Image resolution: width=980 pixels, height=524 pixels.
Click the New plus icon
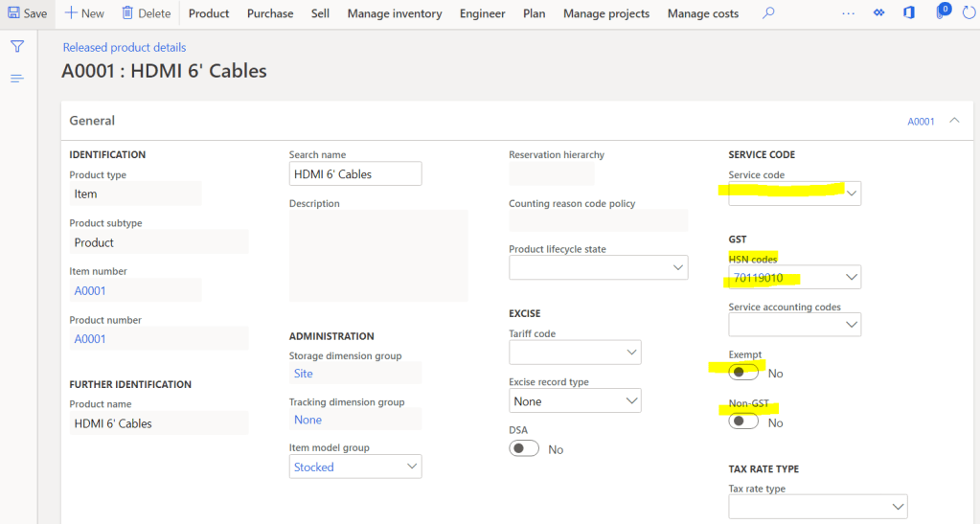tap(71, 13)
